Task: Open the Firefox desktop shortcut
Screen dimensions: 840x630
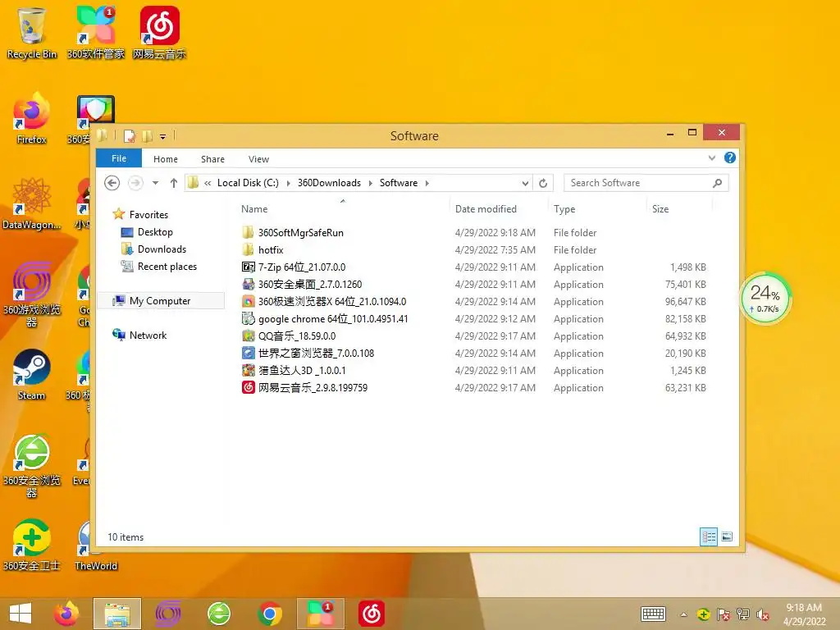Action: pyautogui.click(x=32, y=118)
